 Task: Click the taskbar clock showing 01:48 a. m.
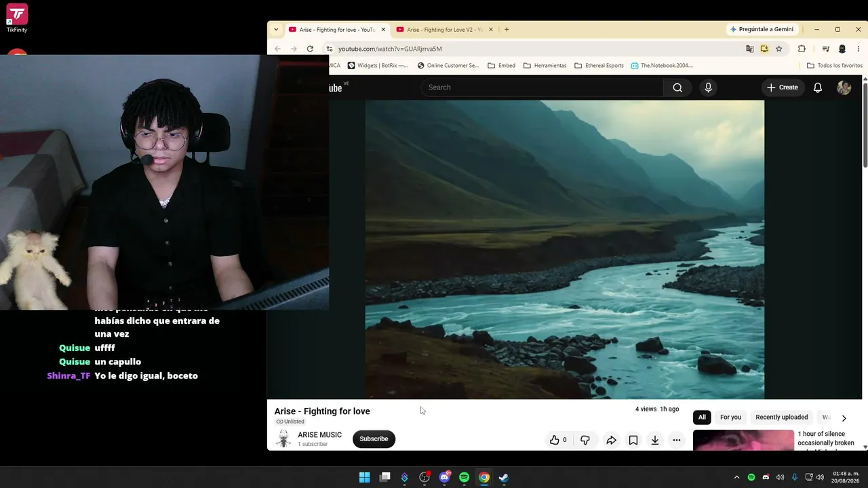846,477
